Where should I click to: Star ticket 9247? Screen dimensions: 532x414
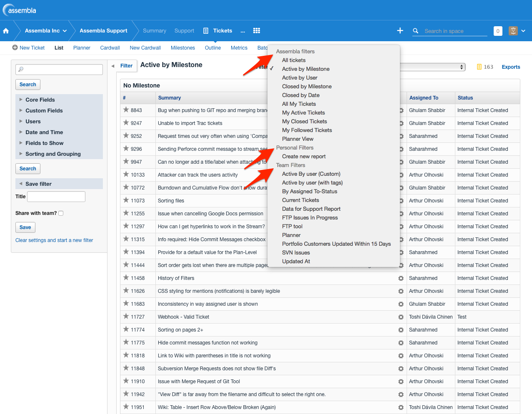coord(126,123)
